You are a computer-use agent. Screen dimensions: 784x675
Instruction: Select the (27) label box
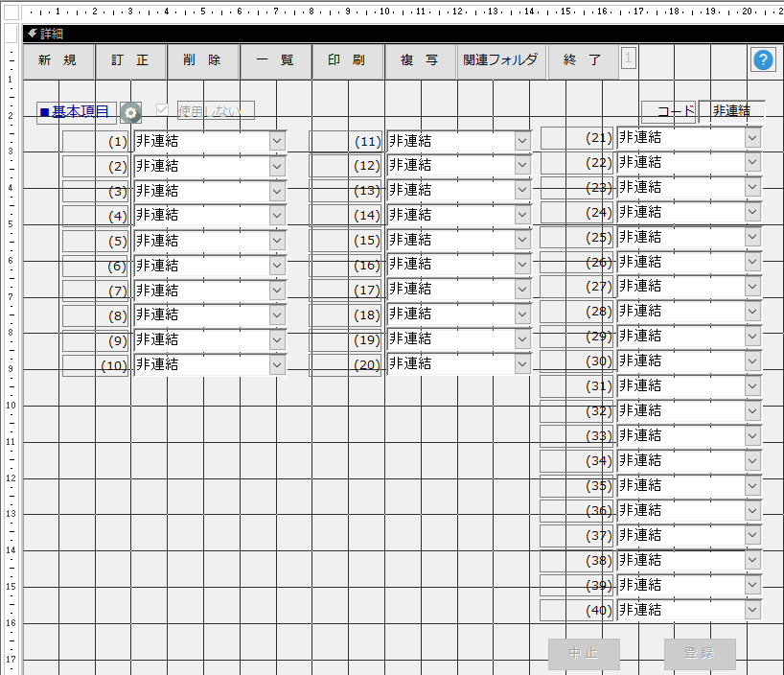[x=577, y=287]
